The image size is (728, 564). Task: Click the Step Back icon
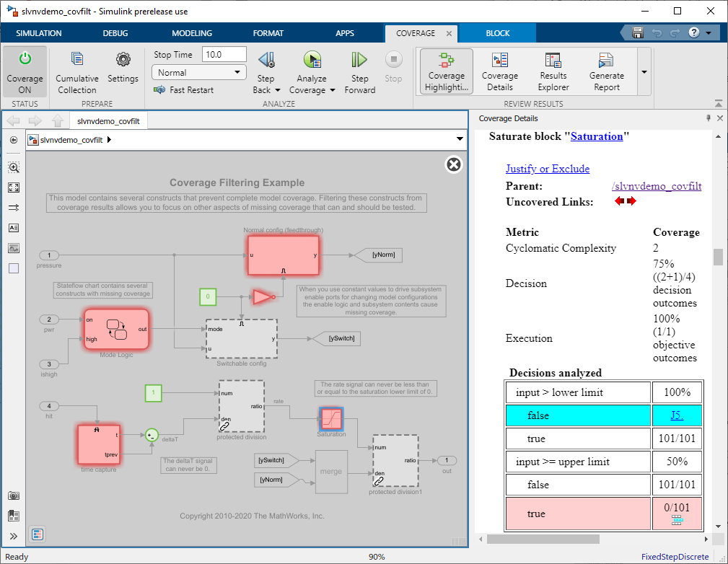point(266,60)
